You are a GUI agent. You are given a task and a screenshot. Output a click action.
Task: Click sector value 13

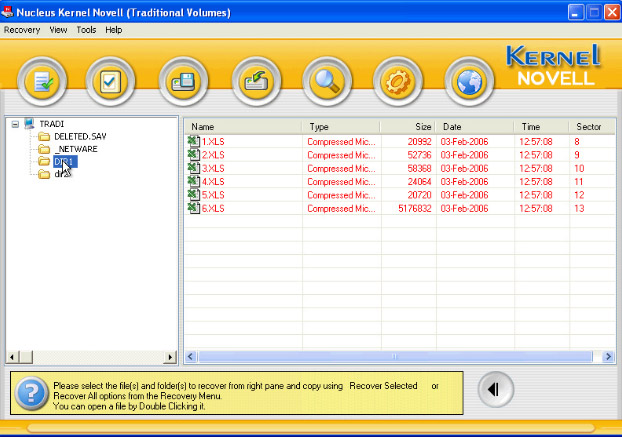click(579, 209)
